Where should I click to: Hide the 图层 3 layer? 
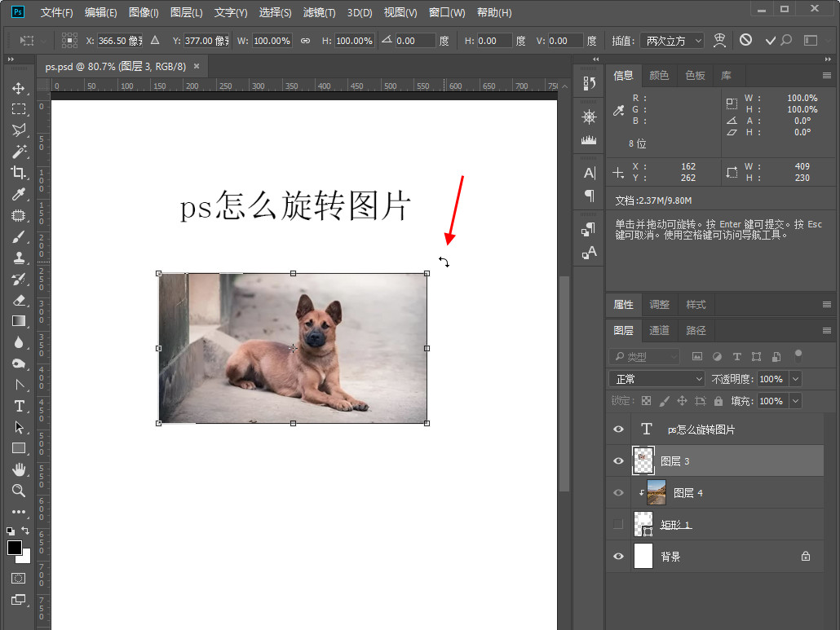[618, 460]
